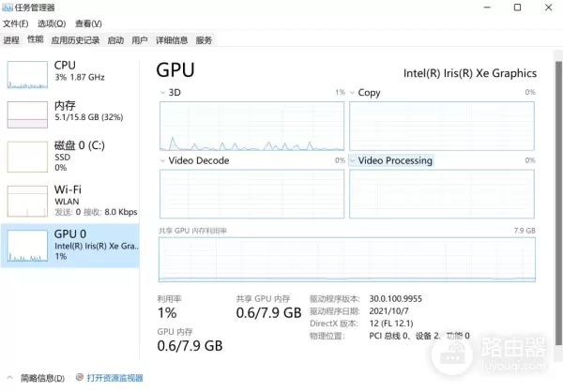
Task: Click the 打开资源监视器 link
Action: (114, 378)
